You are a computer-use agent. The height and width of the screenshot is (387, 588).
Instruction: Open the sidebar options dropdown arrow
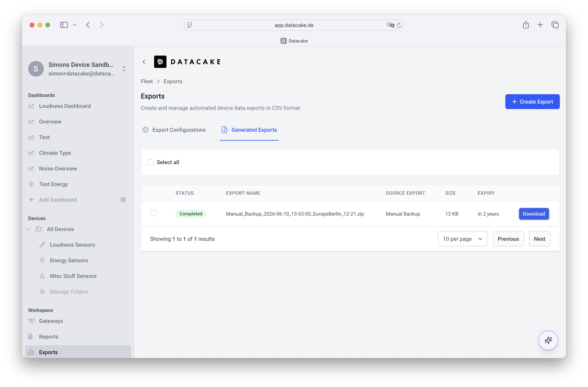pyautogui.click(x=75, y=25)
